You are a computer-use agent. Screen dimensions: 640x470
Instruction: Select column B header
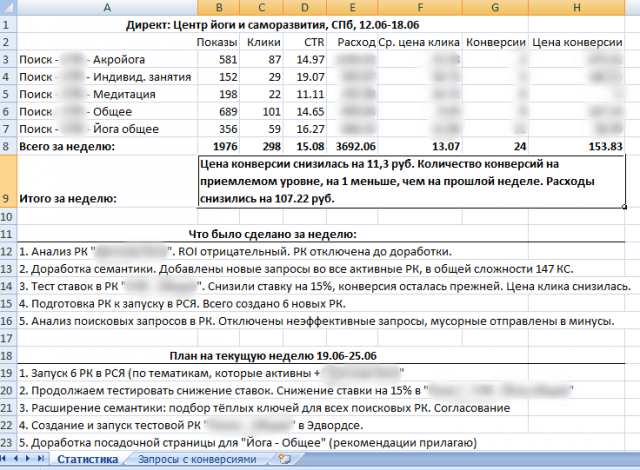[219, 7]
